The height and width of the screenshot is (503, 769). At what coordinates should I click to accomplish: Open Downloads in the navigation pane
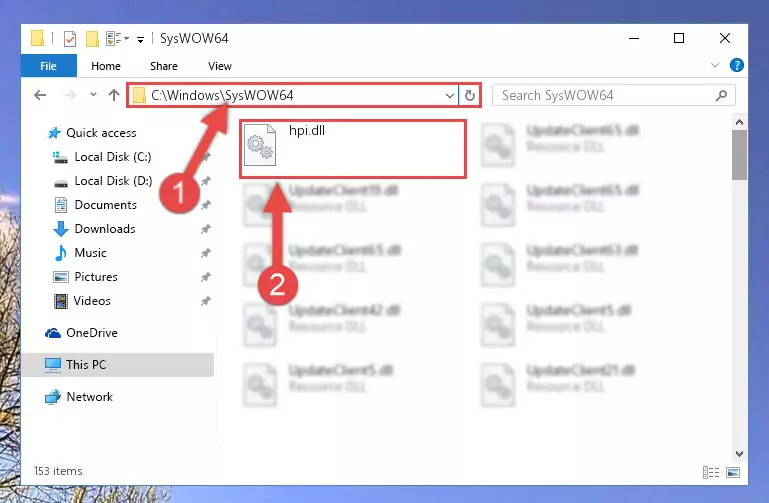105,229
